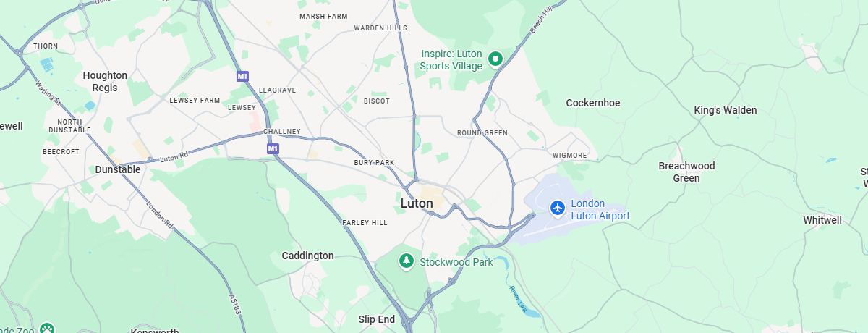Click the Slip End village label
This screenshot has width=868, height=333.
377,319
